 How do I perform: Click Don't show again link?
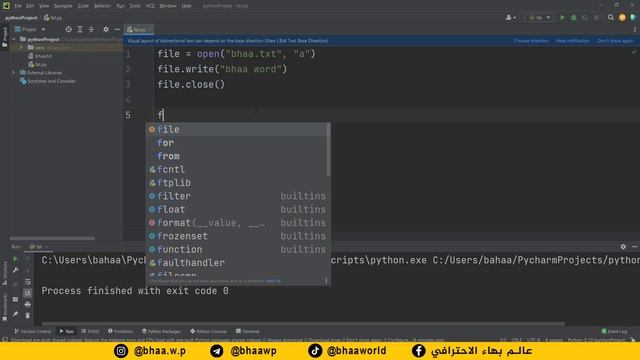615,41
